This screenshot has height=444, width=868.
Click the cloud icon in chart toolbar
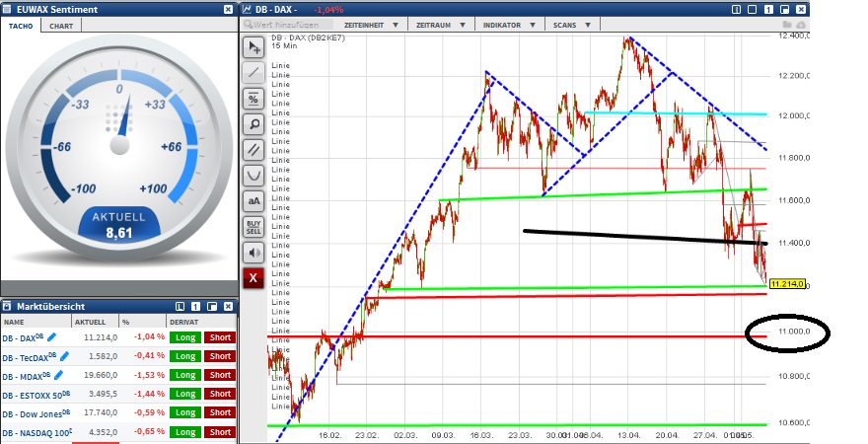(801, 25)
